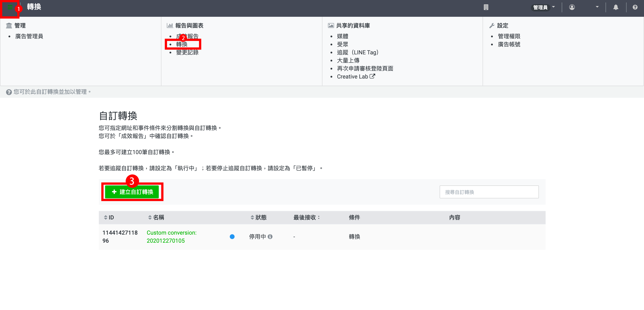Click the help question mark icon
The image size is (644, 310).
point(635,7)
